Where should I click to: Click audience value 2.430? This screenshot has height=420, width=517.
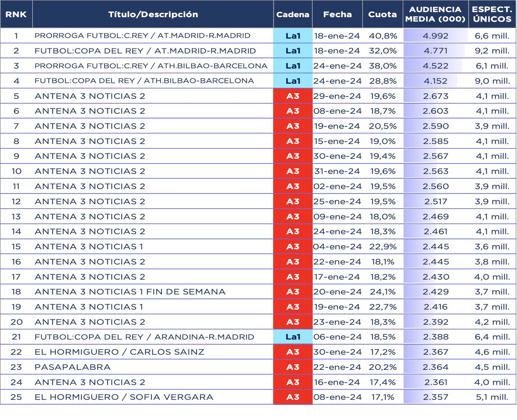pos(436,277)
